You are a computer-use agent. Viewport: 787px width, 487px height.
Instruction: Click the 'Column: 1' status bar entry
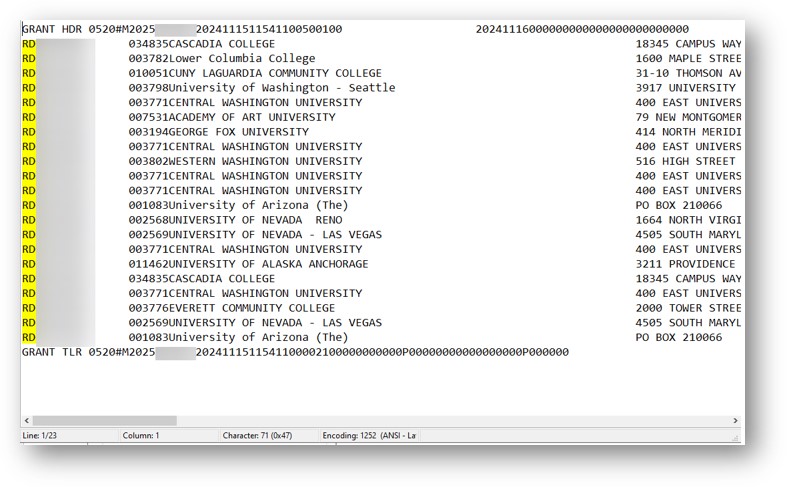[141, 436]
